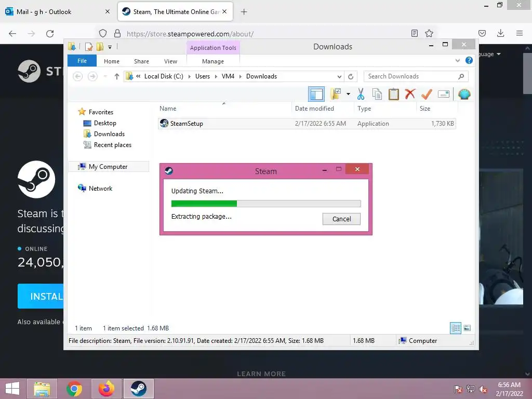Click VM4 in the address path
Viewport: 532px width, 399px height.
pos(228,76)
